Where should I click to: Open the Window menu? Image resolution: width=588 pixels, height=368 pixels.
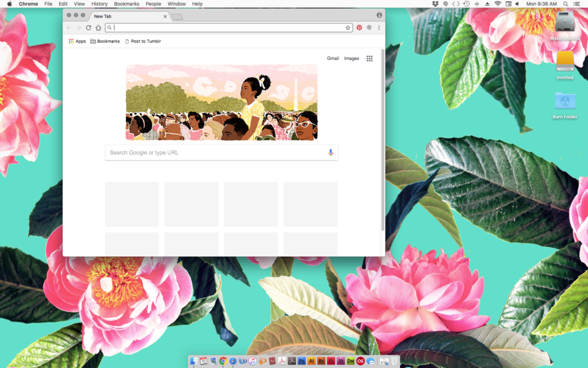tap(177, 4)
